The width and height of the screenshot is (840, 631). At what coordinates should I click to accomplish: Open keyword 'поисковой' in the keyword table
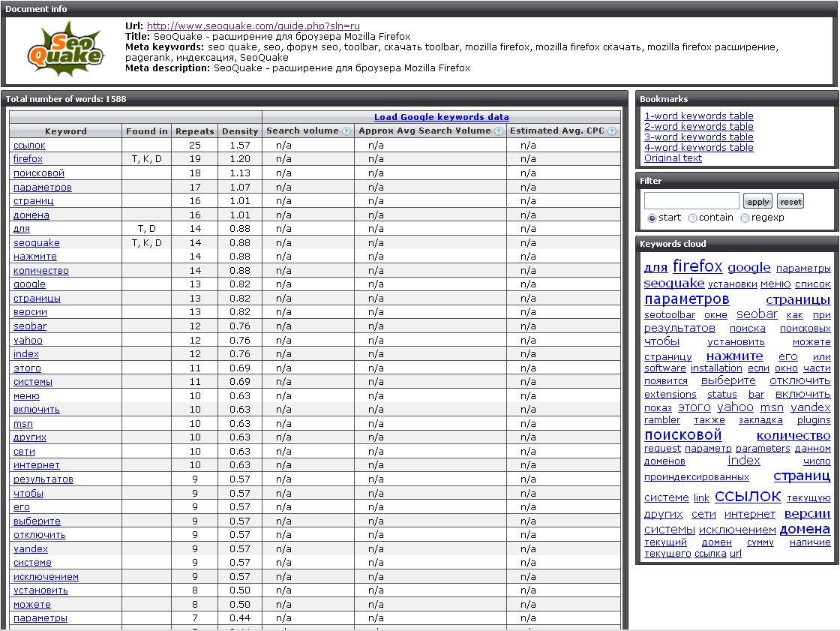[38, 173]
